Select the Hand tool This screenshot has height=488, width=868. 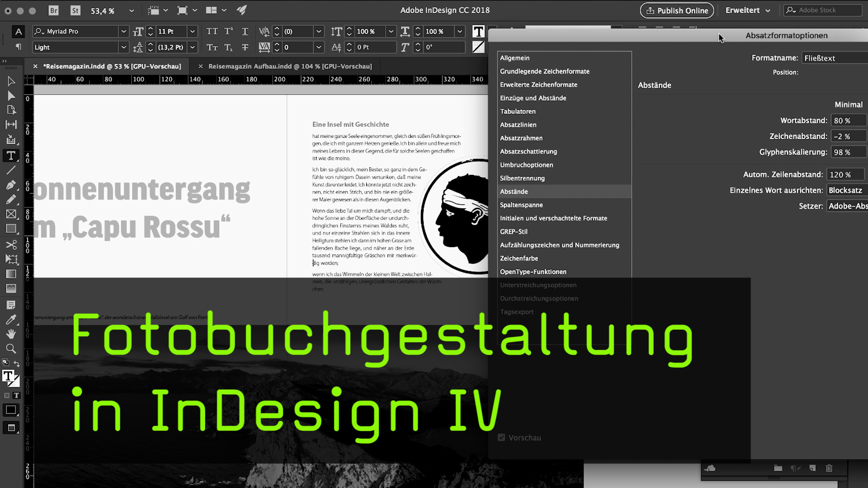(x=11, y=334)
